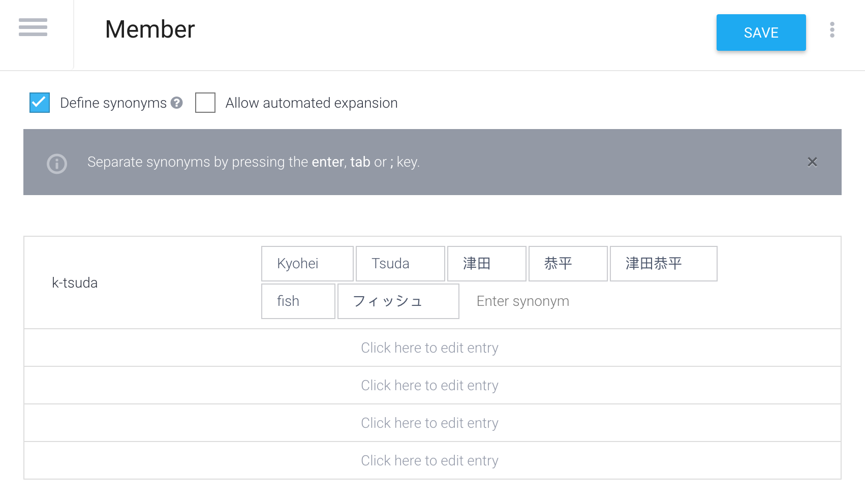Viewport: 865px width, 504px height.
Task: Click the Define synonyms help icon
Action: point(177,103)
